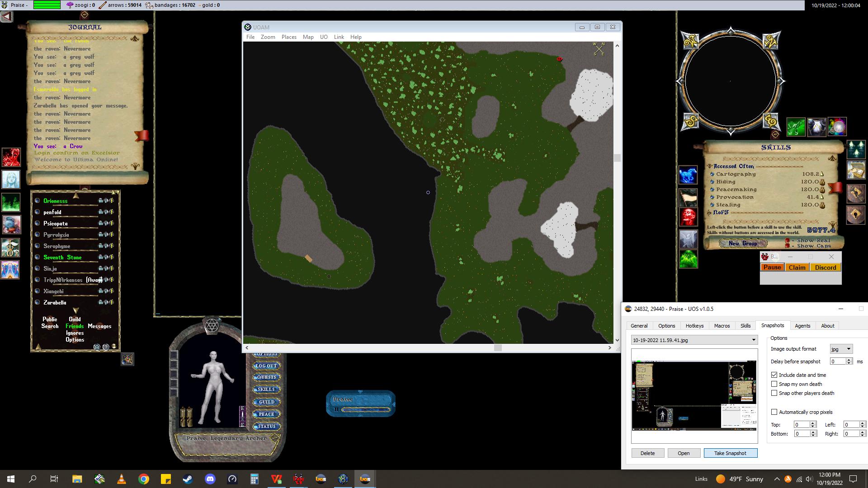Click the New Group skills button
Image resolution: width=868 pixels, height=488 pixels.
click(x=743, y=244)
